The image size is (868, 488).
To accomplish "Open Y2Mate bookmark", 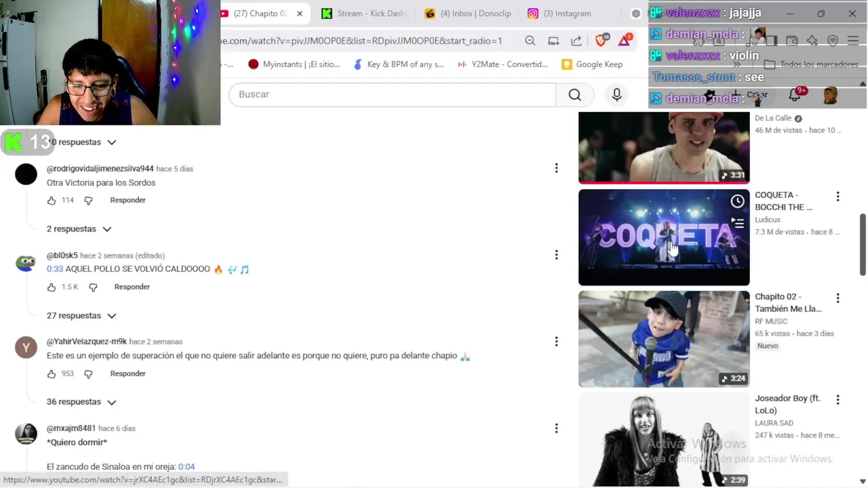I will coord(502,64).
